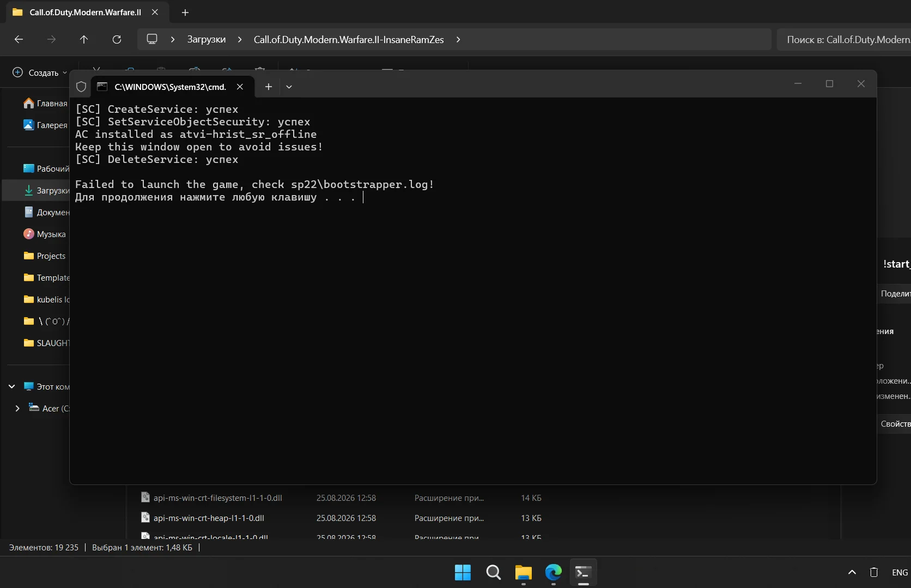
Task: Open the Templates folder in sidebar
Action: point(46,277)
